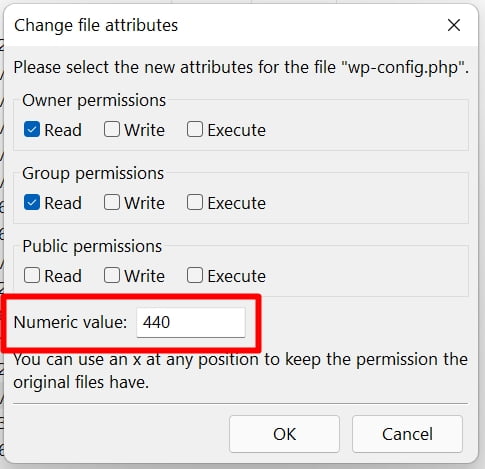485x469 pixels.
Task: Click the Numeric value label text
Action: (x=70, y=322)
